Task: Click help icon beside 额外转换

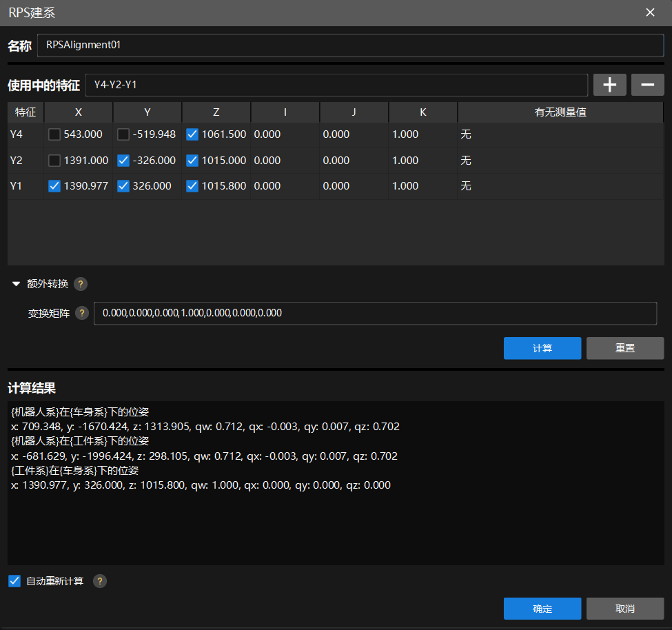Action: [x=81, y=284]
